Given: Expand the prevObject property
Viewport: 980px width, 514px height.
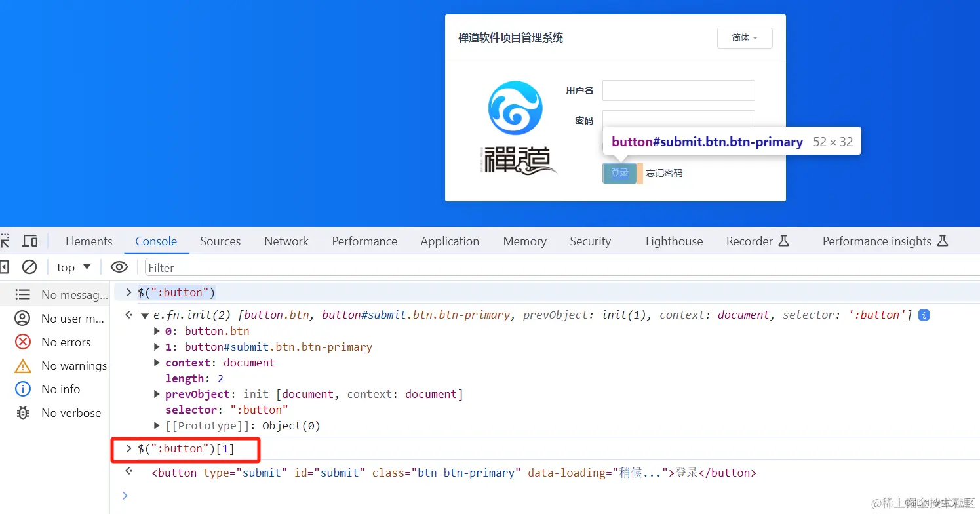Looking at the screenshot, I should (157, 394).
